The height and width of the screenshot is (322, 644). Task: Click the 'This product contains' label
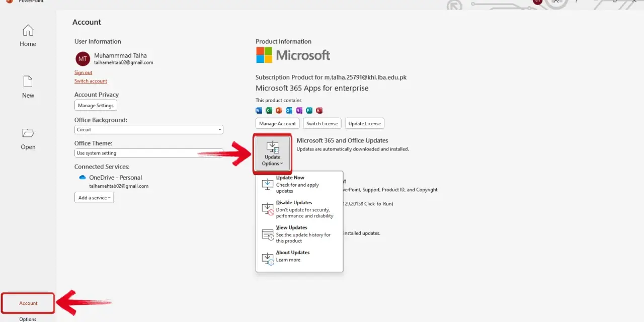tap(278, 100)
